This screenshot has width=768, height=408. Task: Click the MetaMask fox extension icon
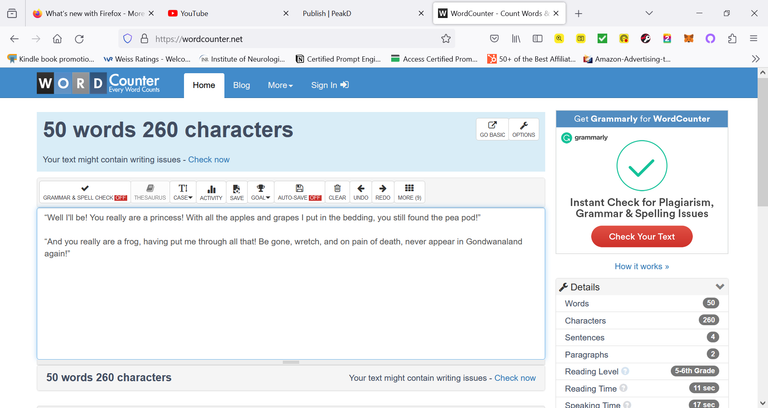pyautogui.click(x=689, y=39)
